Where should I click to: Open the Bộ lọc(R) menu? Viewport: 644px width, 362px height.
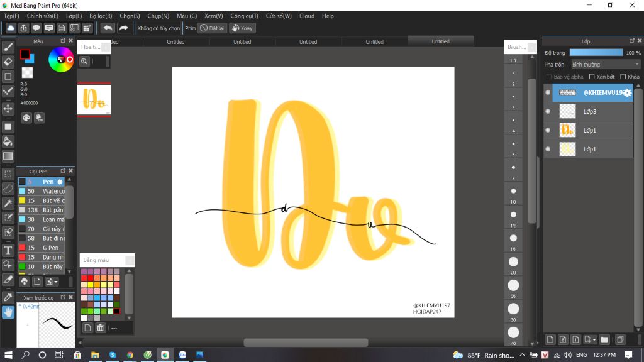101,16
